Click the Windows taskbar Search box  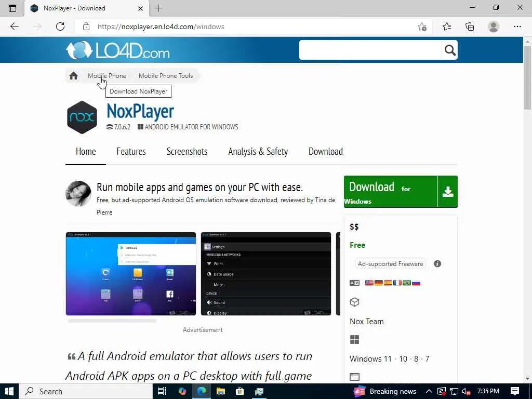click(86, 391)
